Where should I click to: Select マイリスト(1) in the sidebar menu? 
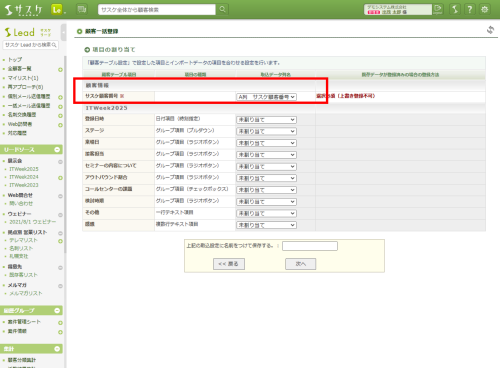pyautogui.click(x=23, y=78)
